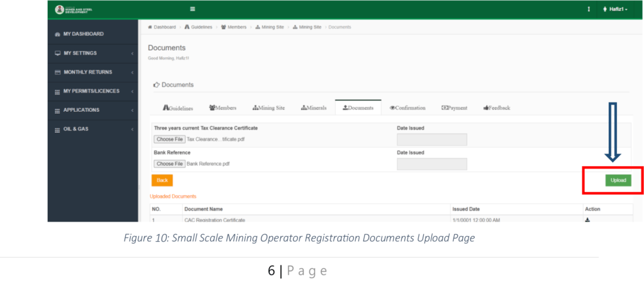This screenshot has height=294, width=644.
Task: Click the vertical ellipsis icon in header
Action: click(588, 9)
